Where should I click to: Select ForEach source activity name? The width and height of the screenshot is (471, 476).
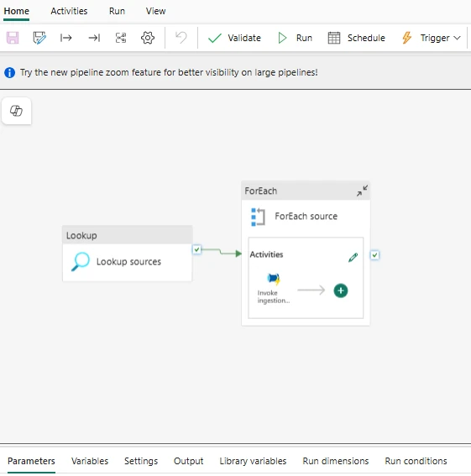(306, 216)
